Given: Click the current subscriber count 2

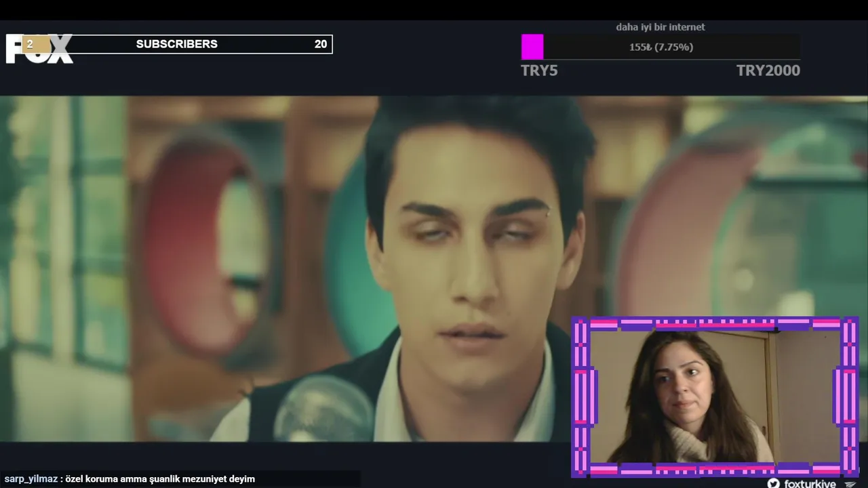Looking at the screenshot, I should (x=30, y=44).
